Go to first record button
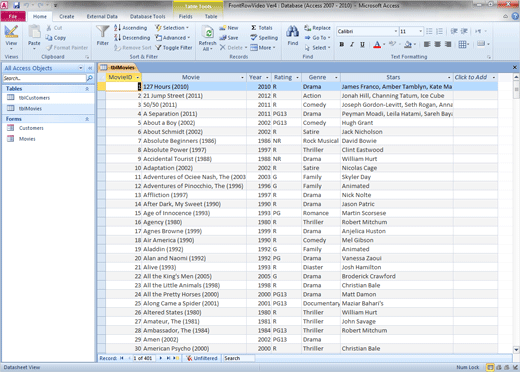This screenshot has width=520, height=372. [x=121, y=358]
